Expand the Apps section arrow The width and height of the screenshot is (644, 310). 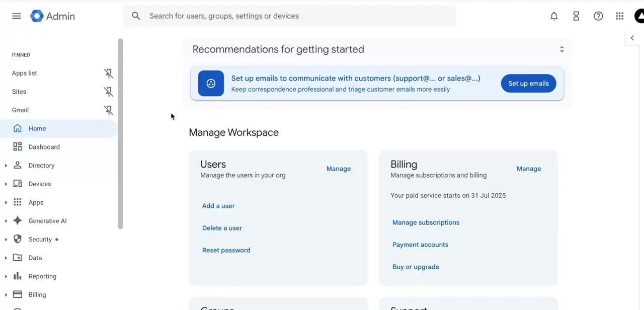coord(6,202)
